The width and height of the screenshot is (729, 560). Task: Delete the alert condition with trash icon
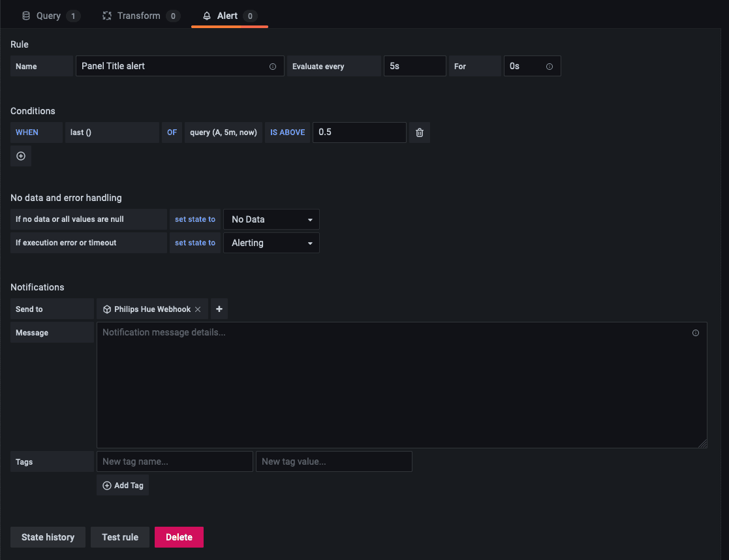pos(420,132)
